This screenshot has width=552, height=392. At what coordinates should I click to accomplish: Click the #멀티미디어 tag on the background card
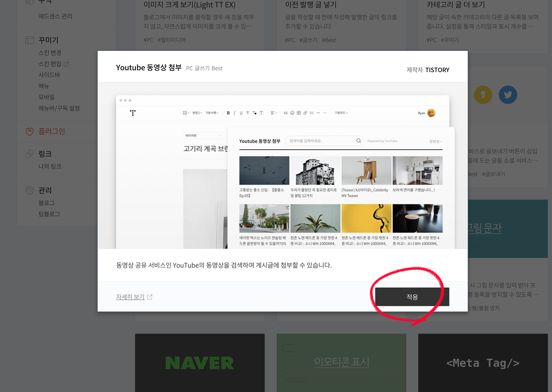click(x=172, y=40)
